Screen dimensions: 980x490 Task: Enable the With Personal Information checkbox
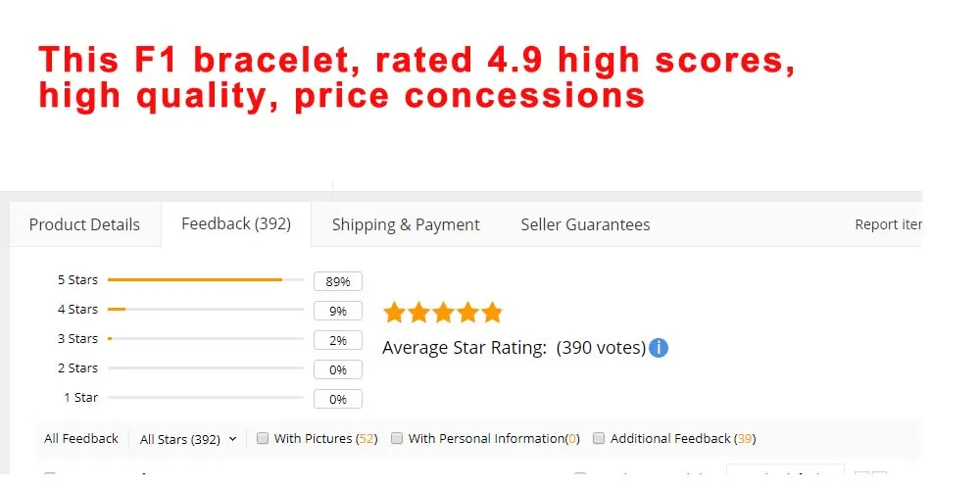coord(396,438)
